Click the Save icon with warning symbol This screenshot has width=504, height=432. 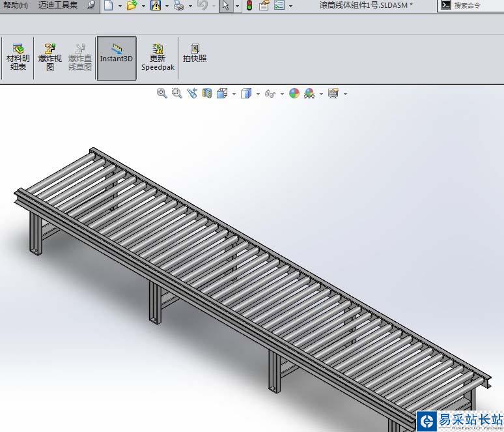pyautogui.click(x=156, y=5)
